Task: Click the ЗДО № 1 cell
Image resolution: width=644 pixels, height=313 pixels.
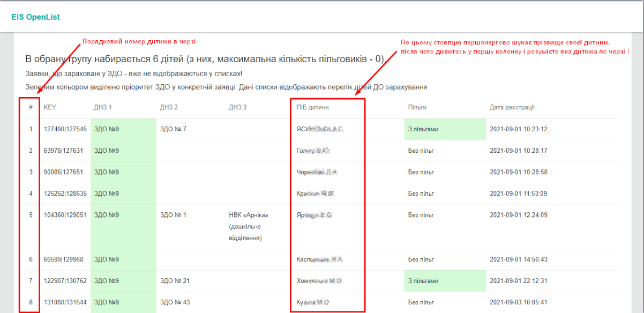Action: pos(173,215)
